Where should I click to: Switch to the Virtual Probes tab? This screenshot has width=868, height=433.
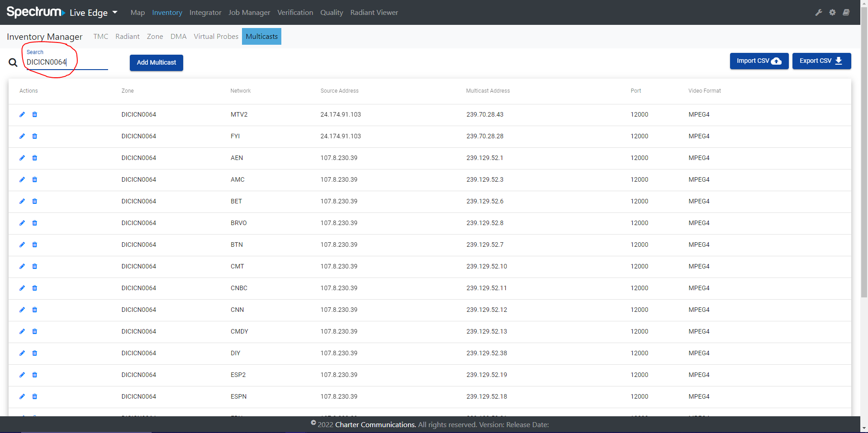click(x=216, y=37)
